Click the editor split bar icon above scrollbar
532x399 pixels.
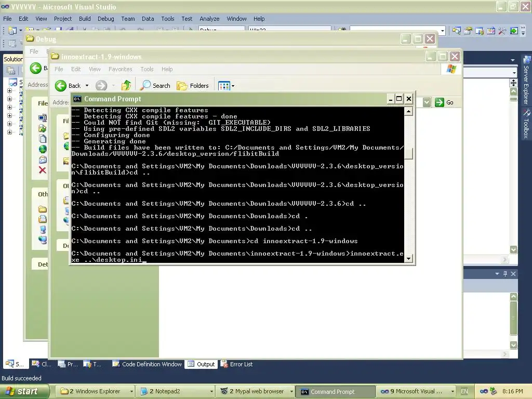[513, 83]
